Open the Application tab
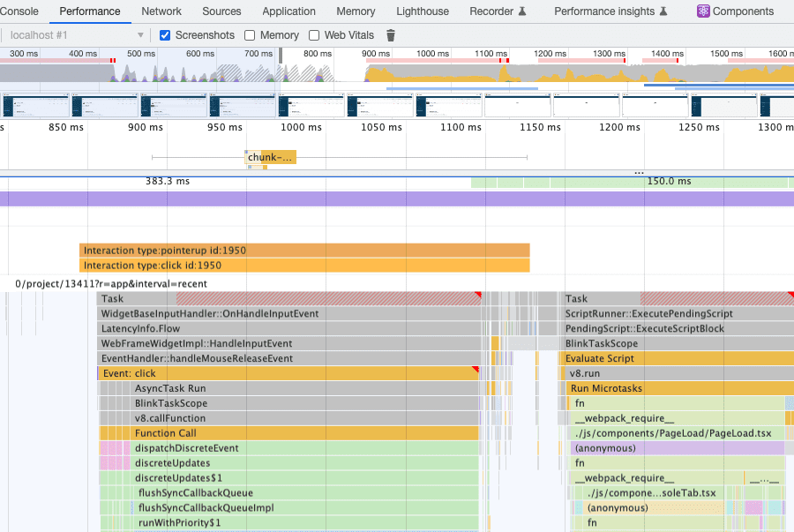This screenshot has width=794, height=532. click(x=288, y=11)
